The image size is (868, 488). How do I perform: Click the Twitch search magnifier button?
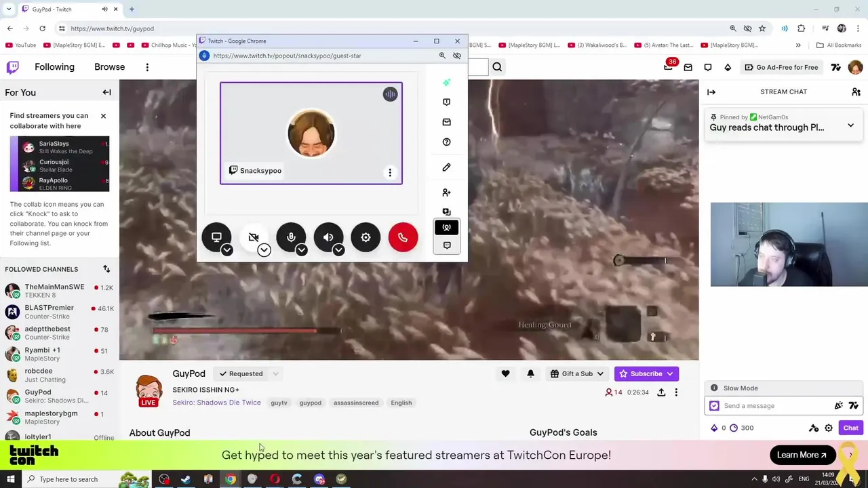(497, 67)
